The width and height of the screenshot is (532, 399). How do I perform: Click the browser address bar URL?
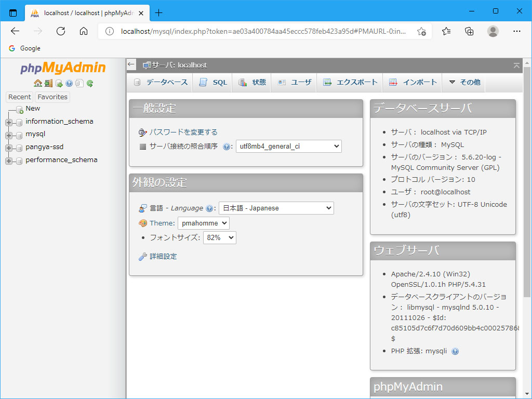[263, 31]
